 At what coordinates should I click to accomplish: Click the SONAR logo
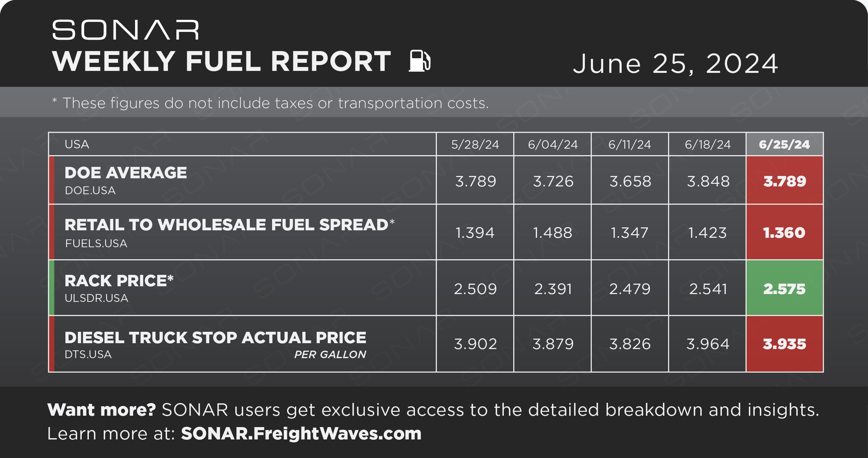click(x=125, y=30)
